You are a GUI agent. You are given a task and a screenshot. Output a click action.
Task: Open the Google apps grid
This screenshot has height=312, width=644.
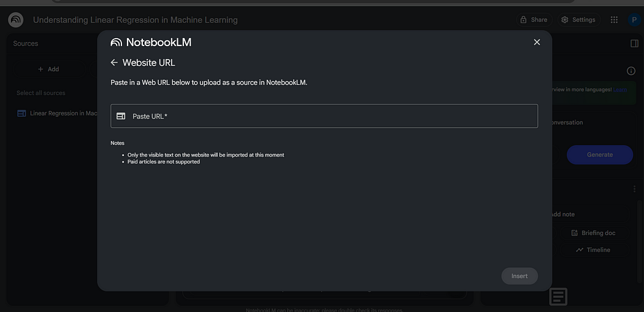click(x=614, y=20)
